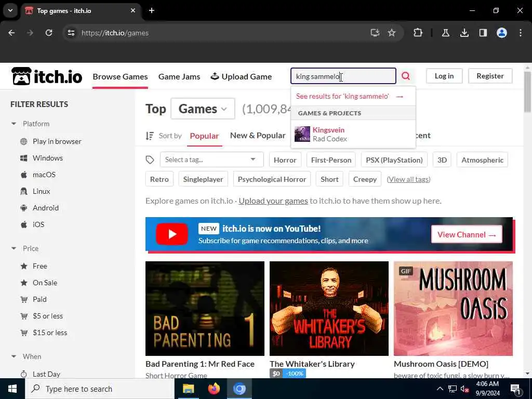
Task: Click the Linux penguin icon
Action: click(24, 191)
